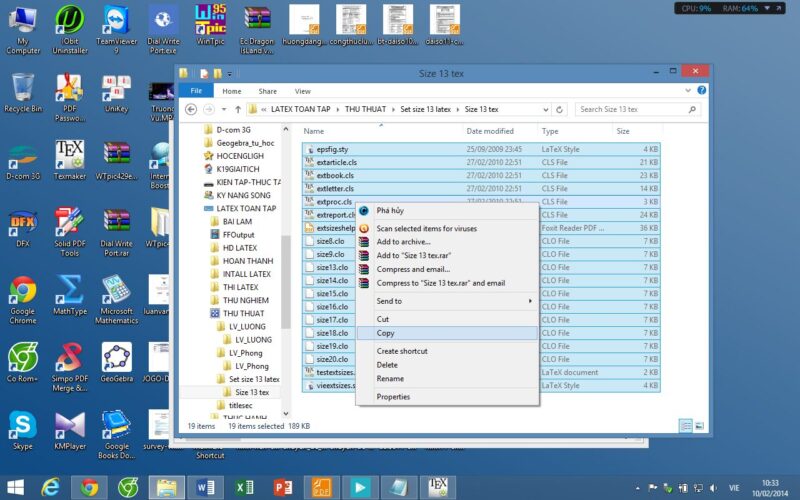The image size is (800, 500).
Task: Open the recent locations dropdown arrow
Action: click(x=224, y=109)
